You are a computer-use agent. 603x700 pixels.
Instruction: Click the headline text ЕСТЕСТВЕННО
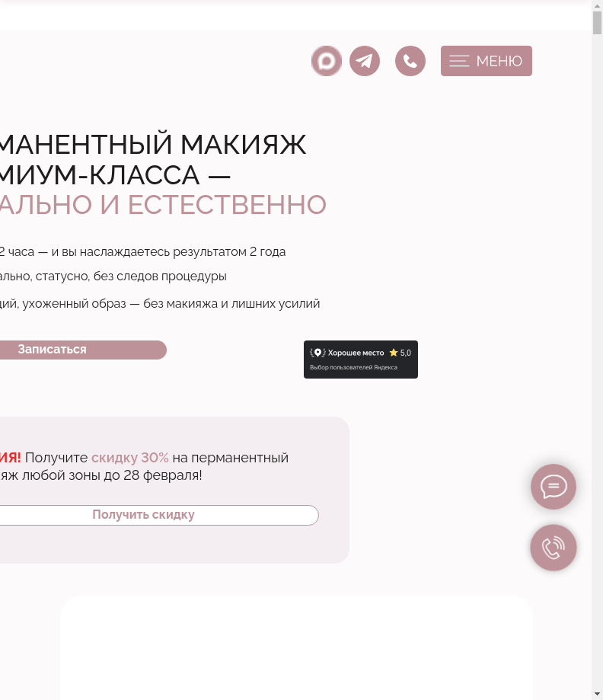click(x=227, y=204)
